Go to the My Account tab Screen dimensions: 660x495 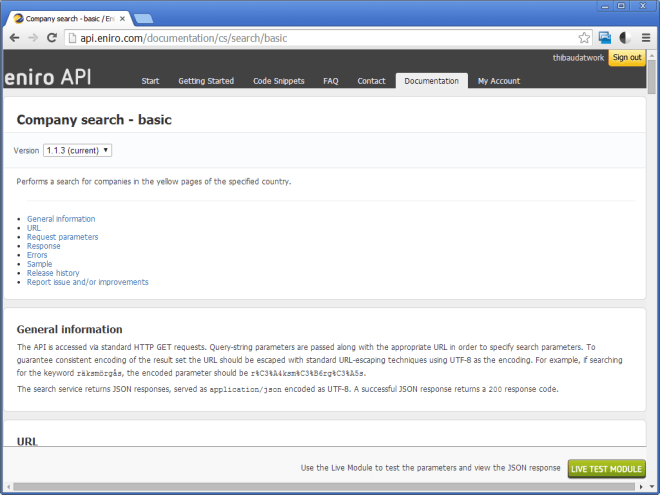(x=498, y=81)
